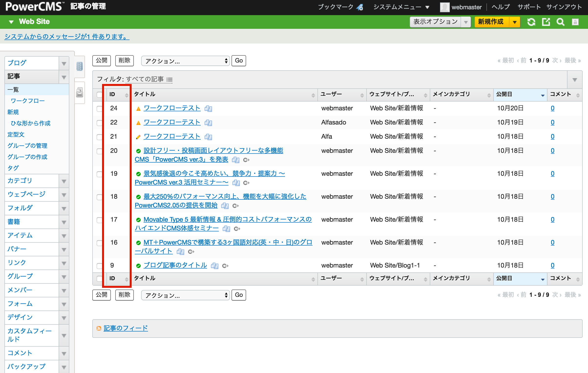Click duplicate icon for entry ID 20
The height and width of the screenshot is (373, 588).
point(236,160)
